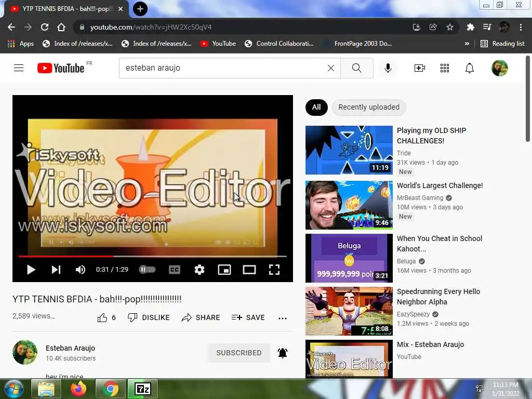Open Chrome extensions puzzle icon

coord(470,27)
